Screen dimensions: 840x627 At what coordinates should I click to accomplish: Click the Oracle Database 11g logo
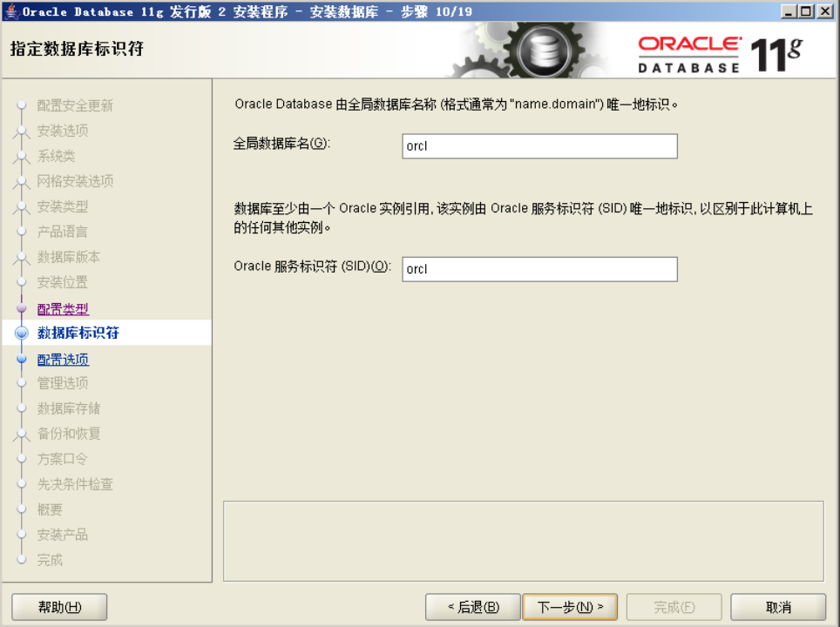coord(720,54)
